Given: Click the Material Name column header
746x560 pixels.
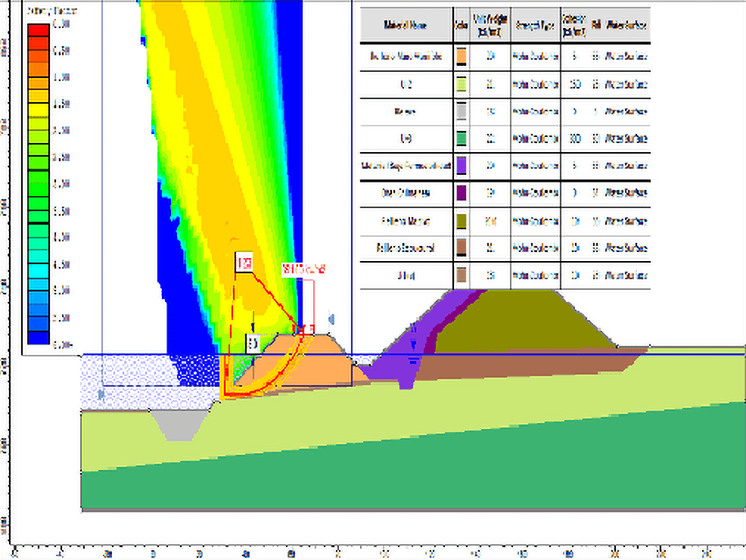Looking at the screenshot, I should 406,25.
